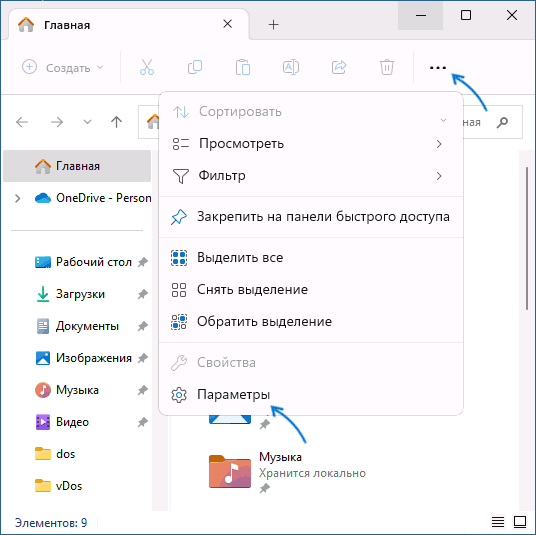Image resolution: width=536 pixels, height=535 pixels.
Task: Open recent locations dropdown chevron
Action: coord(87,122)
